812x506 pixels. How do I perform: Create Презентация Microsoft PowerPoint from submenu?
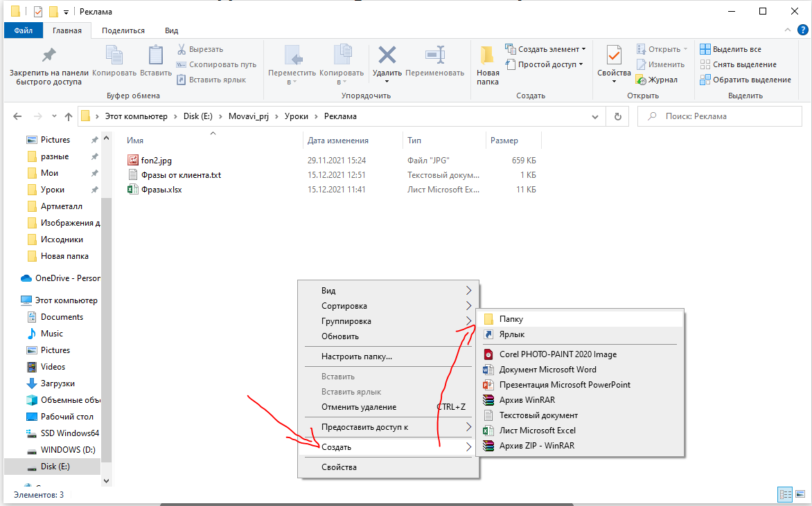pos(580,385)
